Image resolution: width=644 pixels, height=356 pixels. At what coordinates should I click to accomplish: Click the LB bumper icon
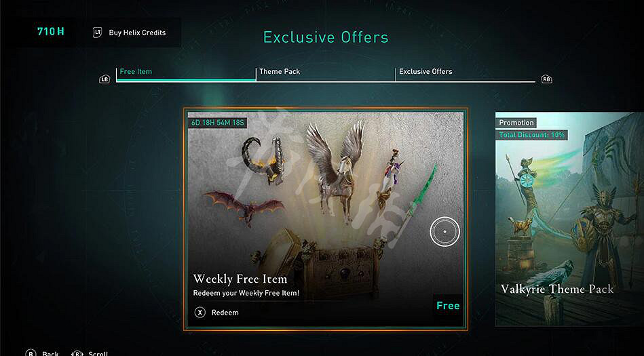pyautogui.click(x=105, y=79)
